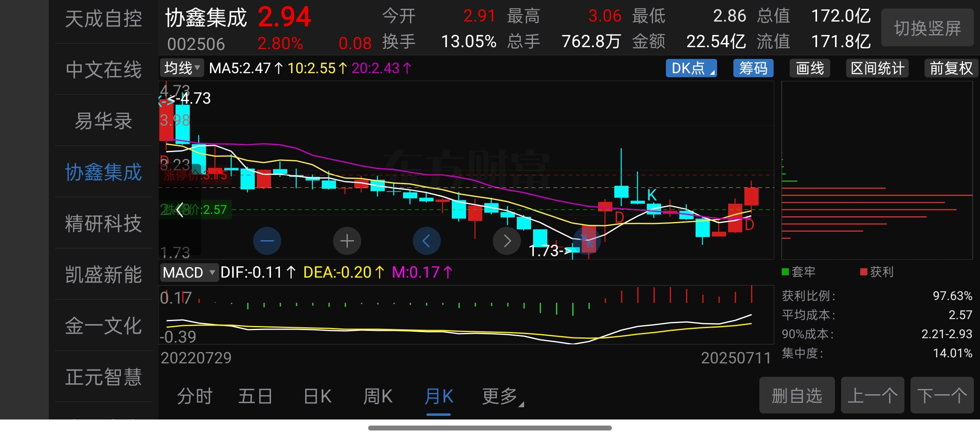Select the 月K monthly candlestick tab

(x=439, y=396)
